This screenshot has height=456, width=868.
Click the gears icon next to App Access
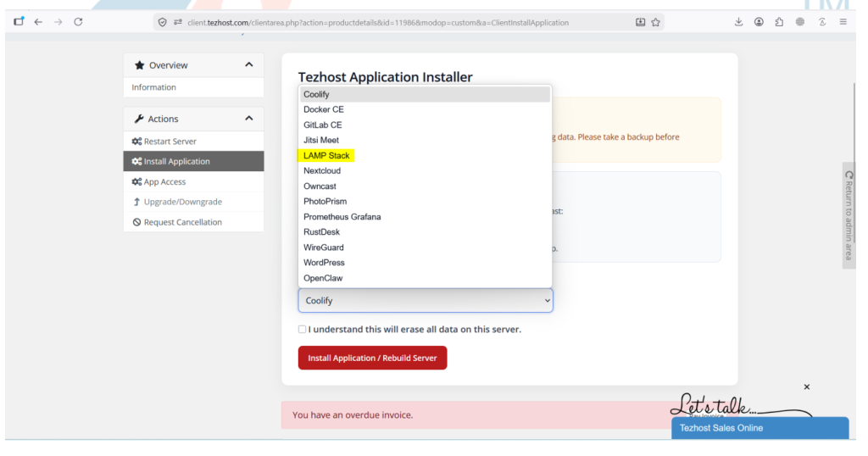click(136, 182)
